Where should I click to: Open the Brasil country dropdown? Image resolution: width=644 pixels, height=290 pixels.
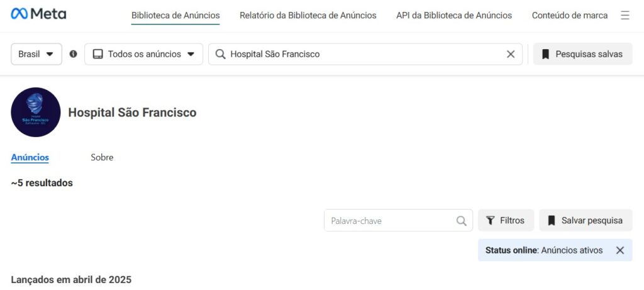point(36,54)
